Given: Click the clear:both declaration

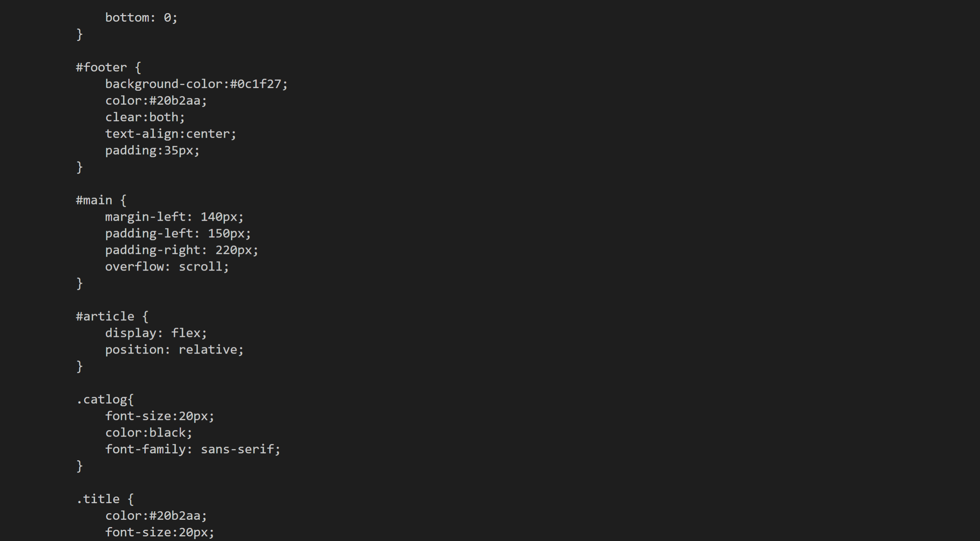Looking at the screenshot, I should click(x=145, y=117).
